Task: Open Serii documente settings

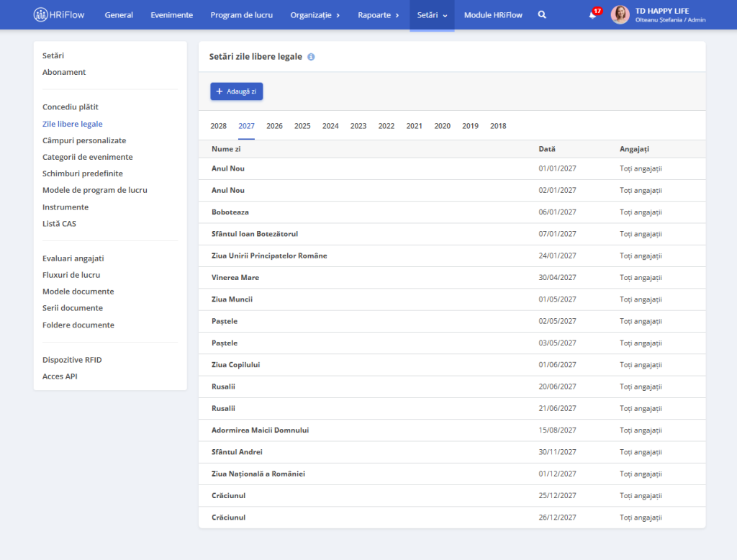Action: pyautogui.click(x=73, y=308)
